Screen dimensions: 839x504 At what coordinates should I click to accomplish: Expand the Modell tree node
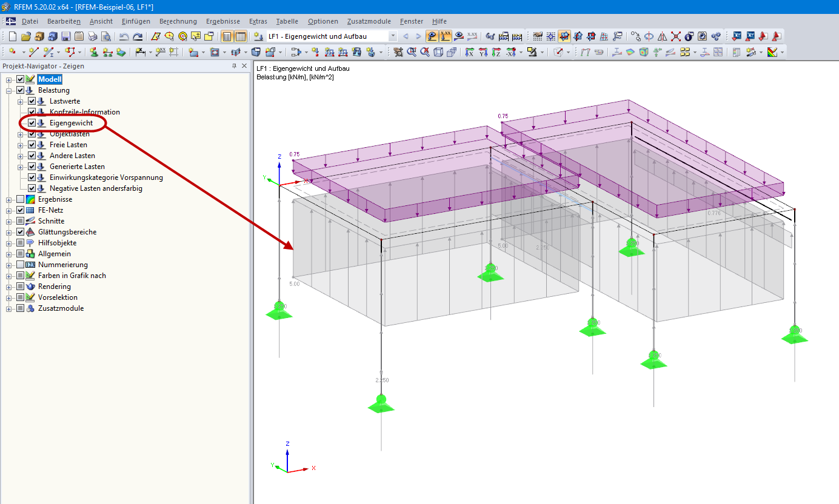pos(9,79)
